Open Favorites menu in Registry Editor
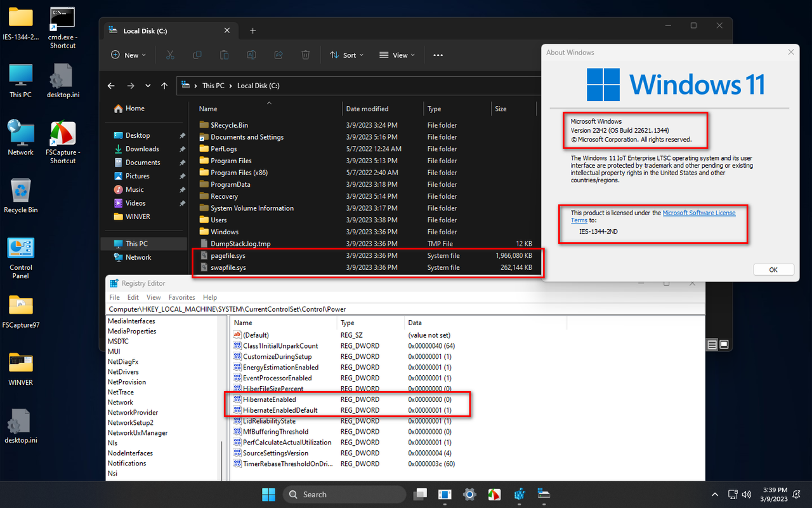 coord(181,297)
